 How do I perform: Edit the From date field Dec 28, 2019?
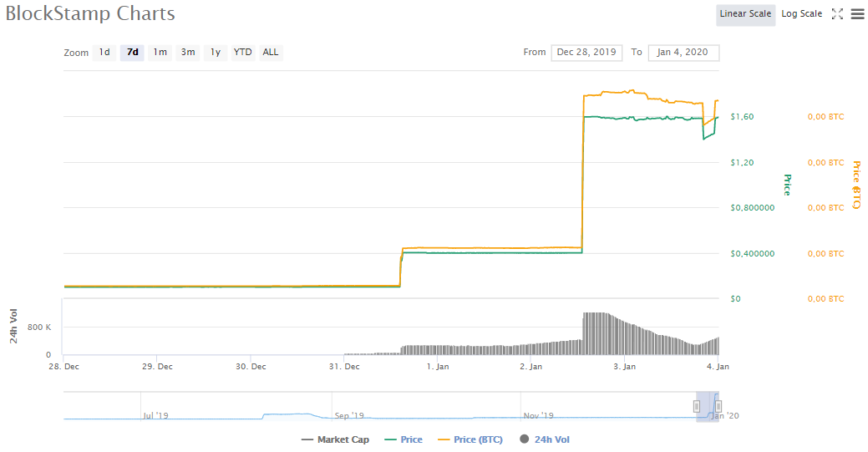point(586,52)
